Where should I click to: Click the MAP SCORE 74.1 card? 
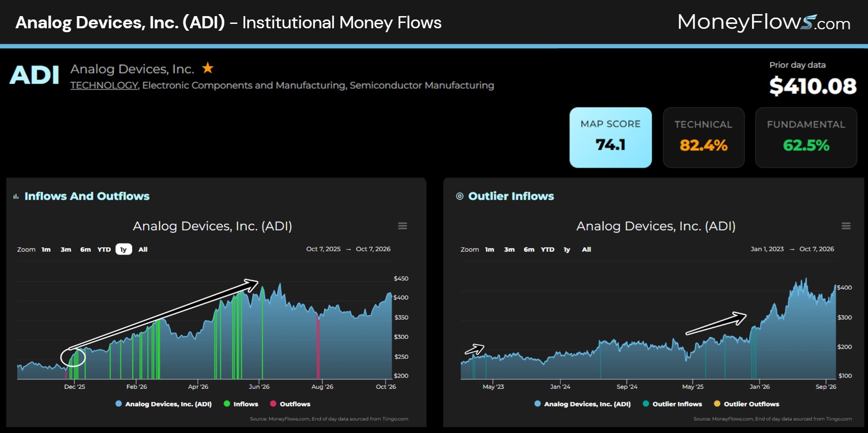tap(611, 138)
